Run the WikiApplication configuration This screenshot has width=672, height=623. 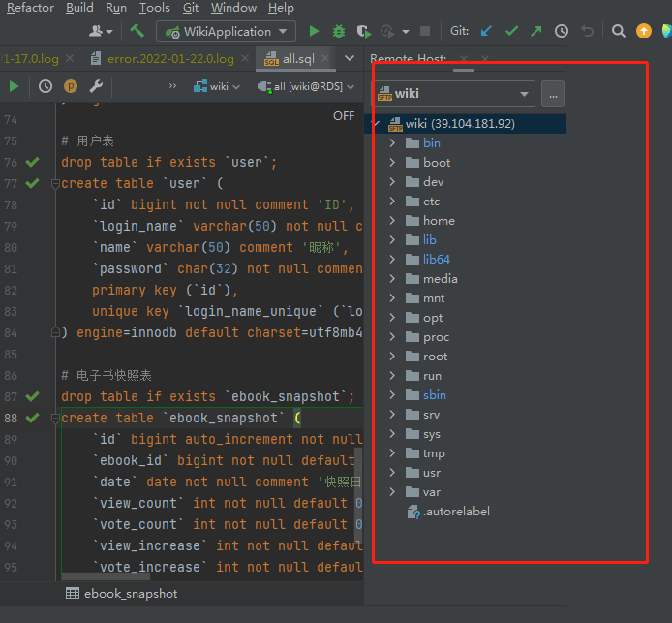pos(314,31)
